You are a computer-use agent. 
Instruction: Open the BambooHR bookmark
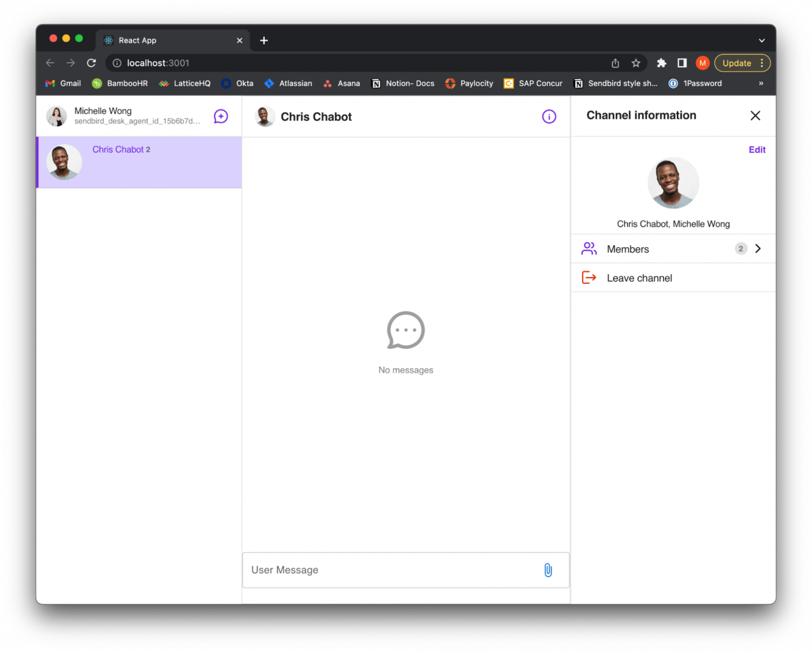120,83
